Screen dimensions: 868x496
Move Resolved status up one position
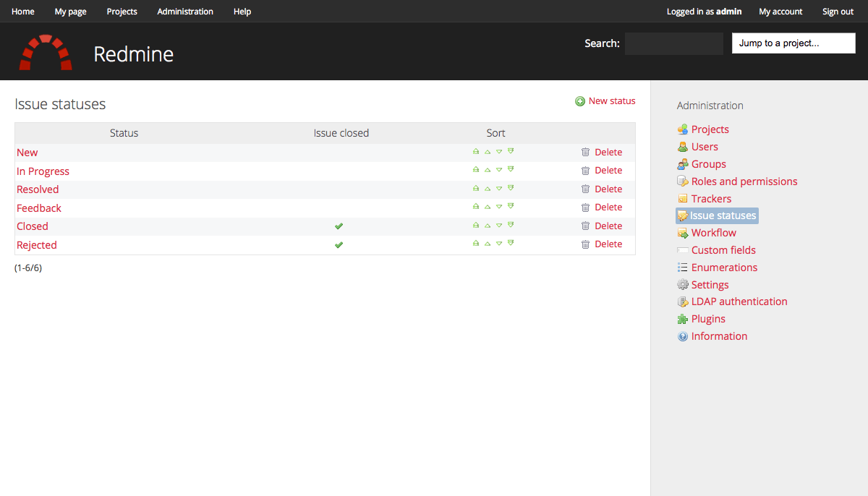[488, 188]
